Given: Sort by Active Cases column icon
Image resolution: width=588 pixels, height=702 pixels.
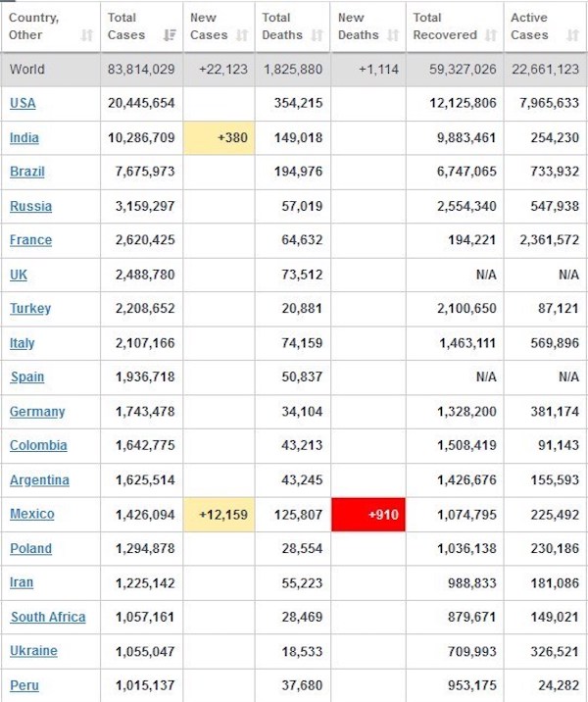Looking at the screenshot, I should (572, 35).
